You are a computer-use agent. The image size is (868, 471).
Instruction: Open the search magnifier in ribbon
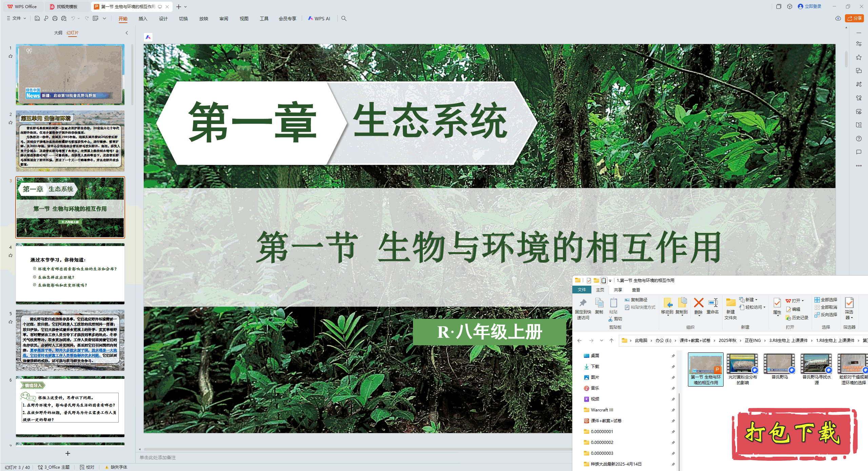tap(344, 18)
